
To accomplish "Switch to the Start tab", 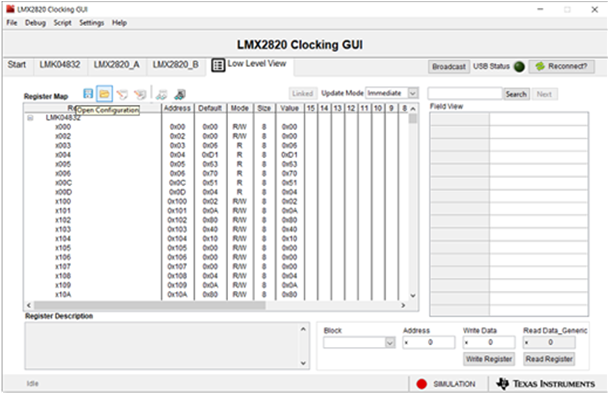I will tap(17, 65).
